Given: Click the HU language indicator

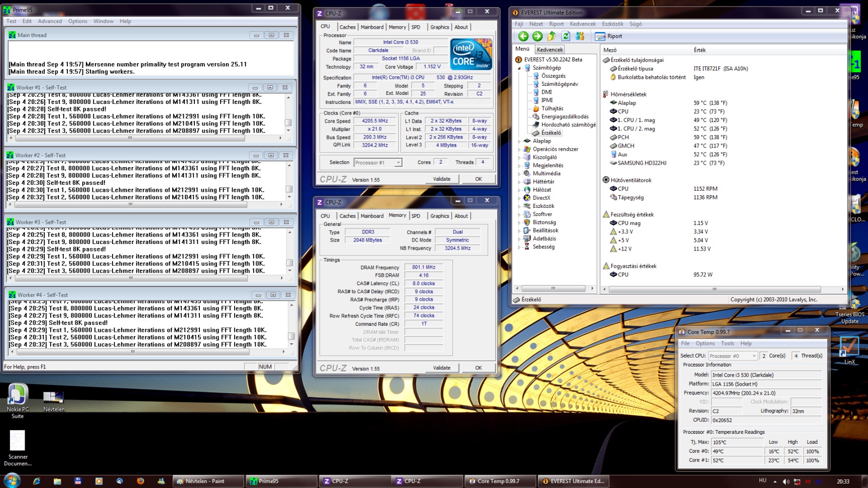Looking at the screenshot, I should (x=763, y=481).
